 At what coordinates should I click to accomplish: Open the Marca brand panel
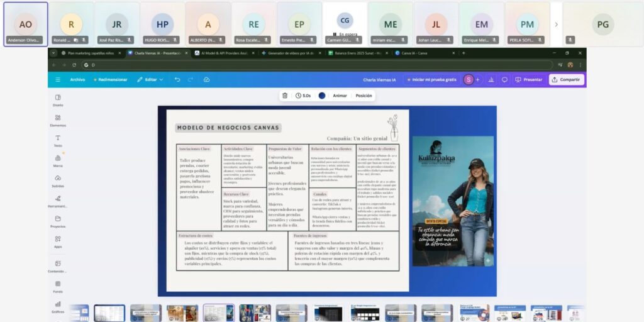tap(58, 160)
